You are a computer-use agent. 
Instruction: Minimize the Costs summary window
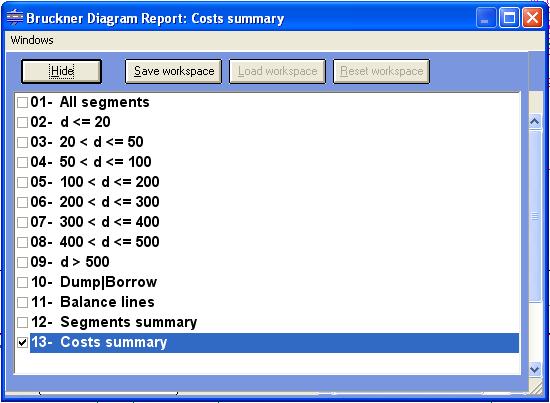point(486,18)
